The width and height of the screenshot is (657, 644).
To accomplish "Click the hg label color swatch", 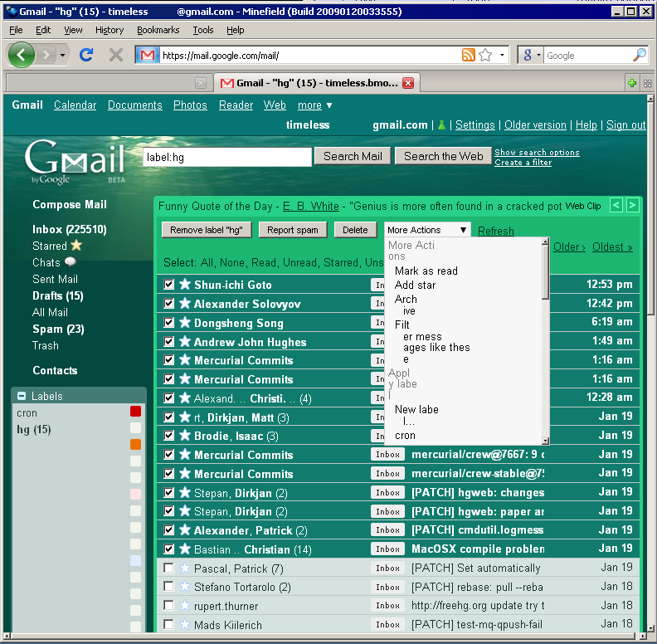I will point(135,428).
